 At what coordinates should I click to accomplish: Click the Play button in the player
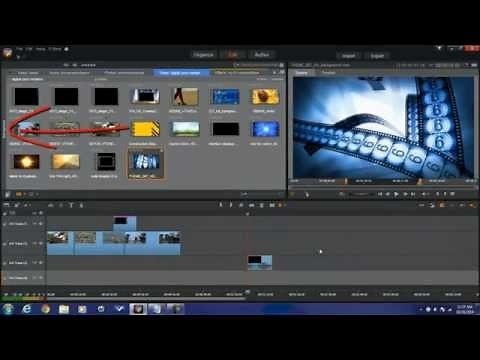click(396, 194)
